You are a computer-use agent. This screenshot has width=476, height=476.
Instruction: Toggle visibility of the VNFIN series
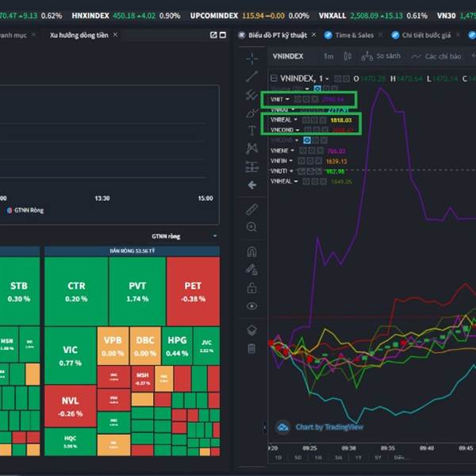click(301, 161)
